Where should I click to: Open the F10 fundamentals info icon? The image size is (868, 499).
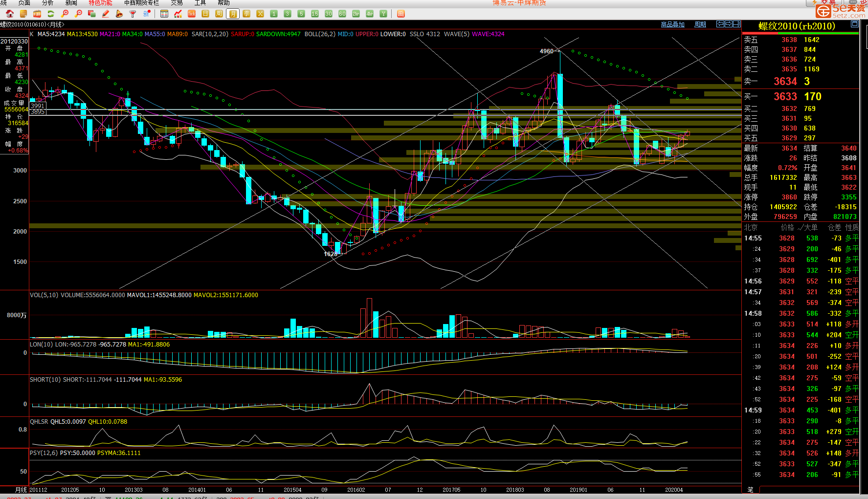click(x=37, y=14)
